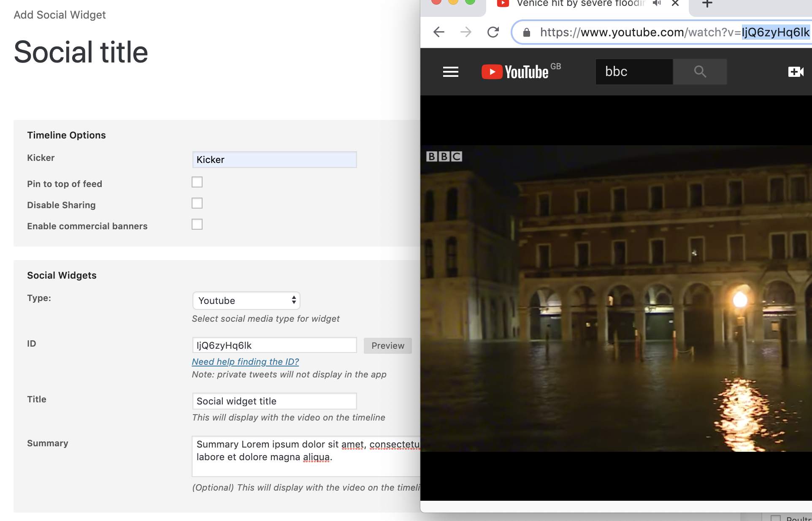Click the YouTube search box containing bbc
Viewport: 812px width, 521px height.
coord(634,72)
